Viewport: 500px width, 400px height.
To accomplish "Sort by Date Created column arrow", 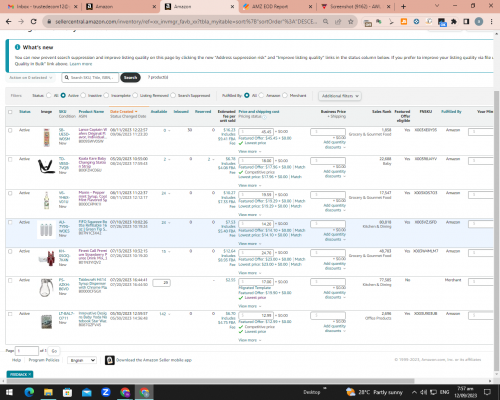I will click(x=136, y=112).
